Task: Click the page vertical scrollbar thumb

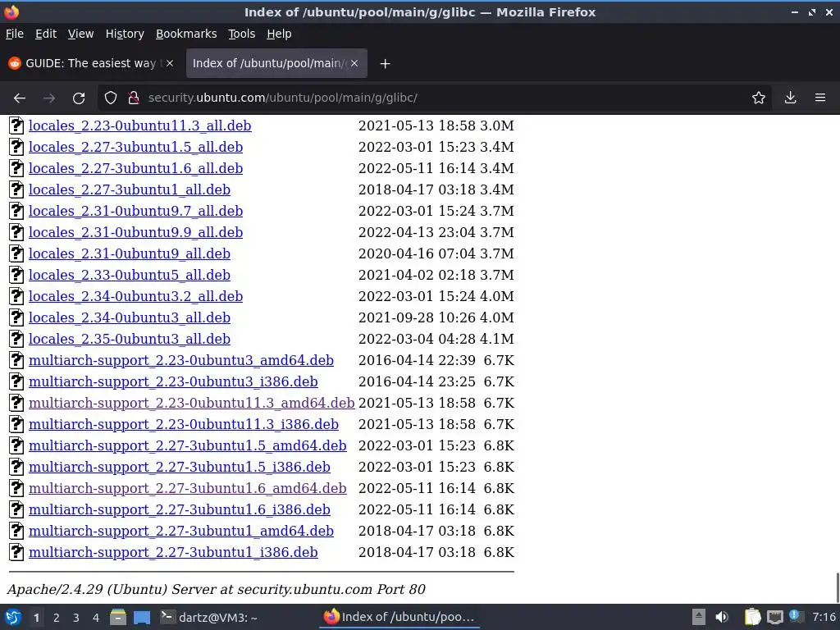Action: pyautogui.click(x=838, y=587)
